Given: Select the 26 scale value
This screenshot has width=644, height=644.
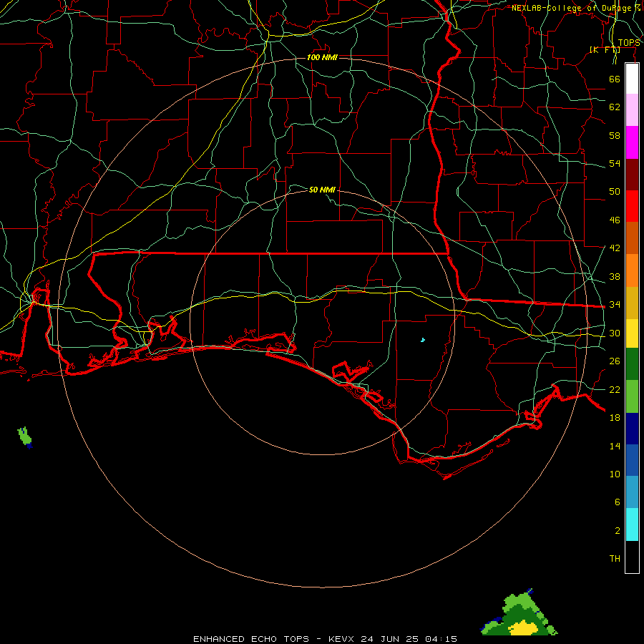Looking at the screenshot, I should pos(615,361).
